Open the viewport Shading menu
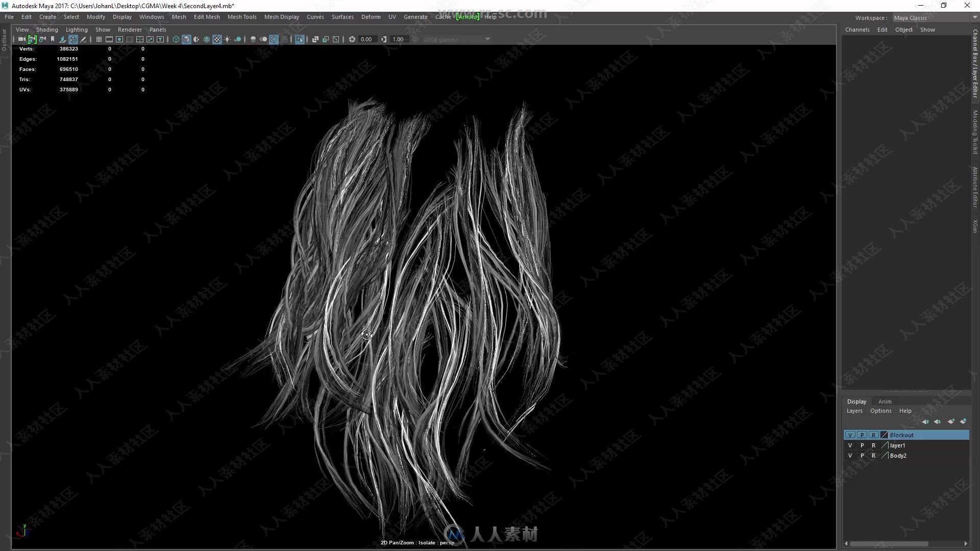Image resolution: width=980 pixels, height=551 pixels. pos(47,30)
